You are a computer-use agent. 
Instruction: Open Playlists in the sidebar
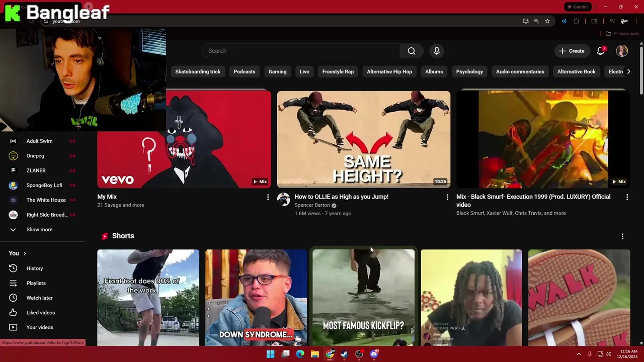coord(42,283)
